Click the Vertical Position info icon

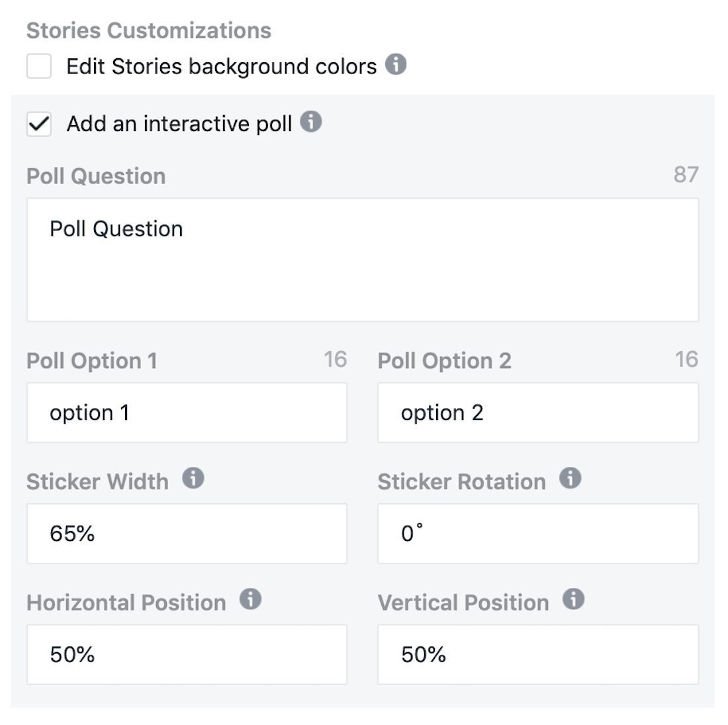coord(573,599)
